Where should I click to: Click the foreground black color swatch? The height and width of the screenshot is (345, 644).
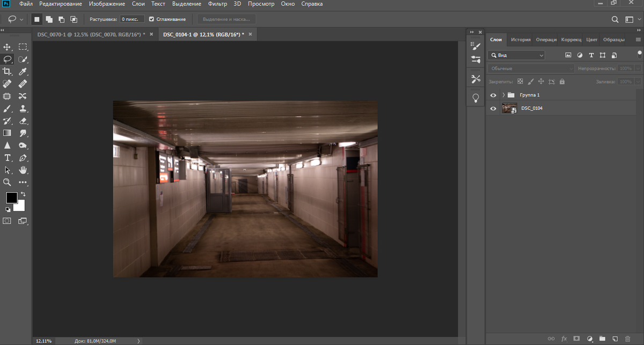click(x=11, y=197)
